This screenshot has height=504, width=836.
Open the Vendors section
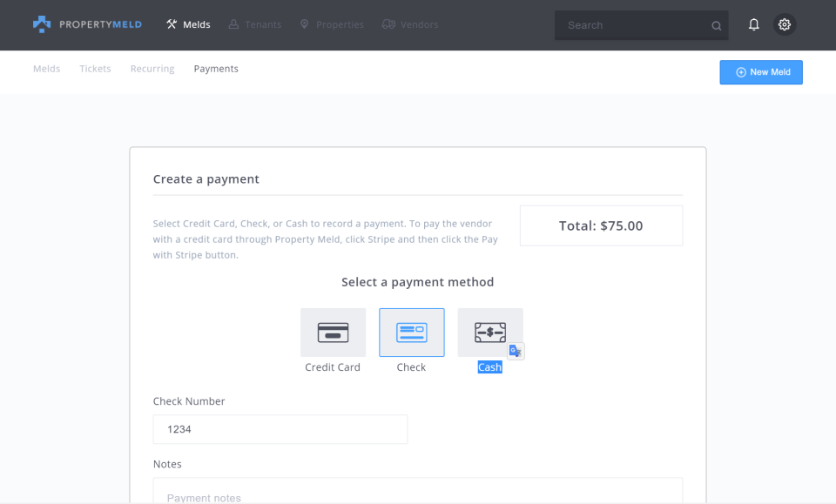pyautogui.click(x=409, y=24)
